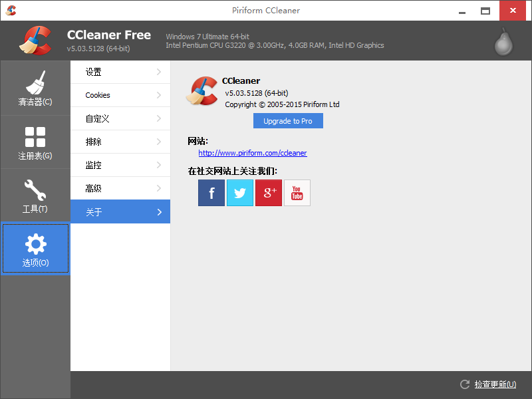The image size is (532, 399).
Task: Click the 网站: label
Action: tap(198, 141)
